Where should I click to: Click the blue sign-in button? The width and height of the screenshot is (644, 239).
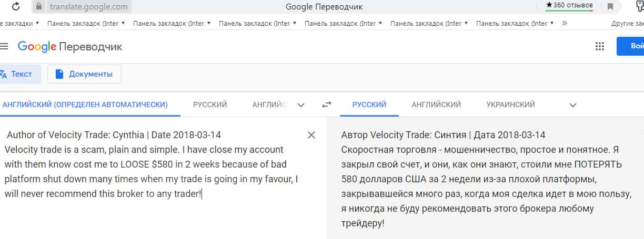(x=631, y=46)
